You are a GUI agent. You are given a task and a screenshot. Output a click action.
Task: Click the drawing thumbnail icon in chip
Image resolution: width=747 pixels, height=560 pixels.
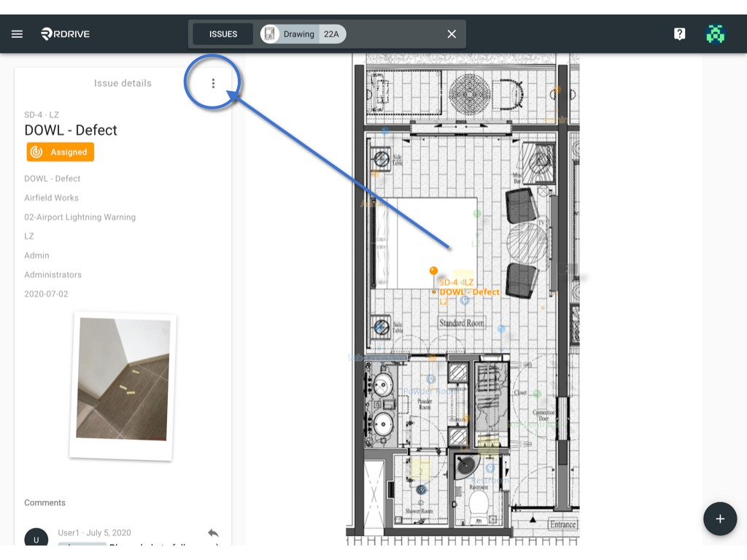click(x=270, y=34)
